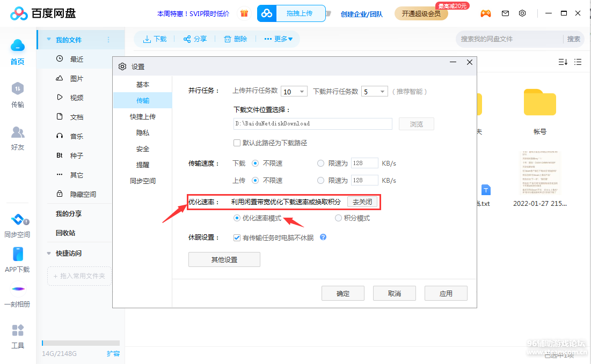591x364 pixels.
Task: Switch to the 隐私 settings tab
Action: pos(143,132)
